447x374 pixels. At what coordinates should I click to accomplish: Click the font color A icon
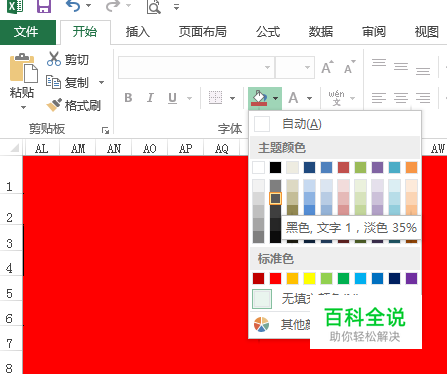tap(293, 98)
